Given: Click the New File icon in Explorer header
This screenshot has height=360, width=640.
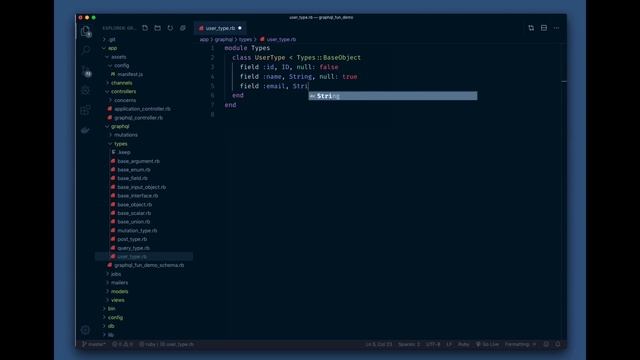Looking at the screenshot, I should point(145,28).
